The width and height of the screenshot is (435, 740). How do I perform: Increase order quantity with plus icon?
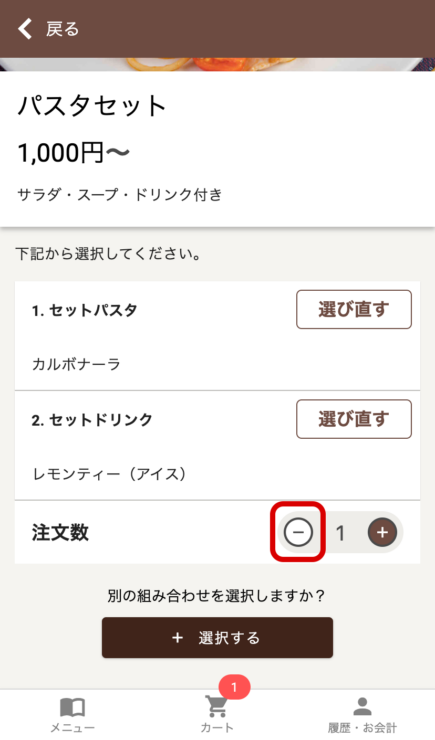point(382,532)
